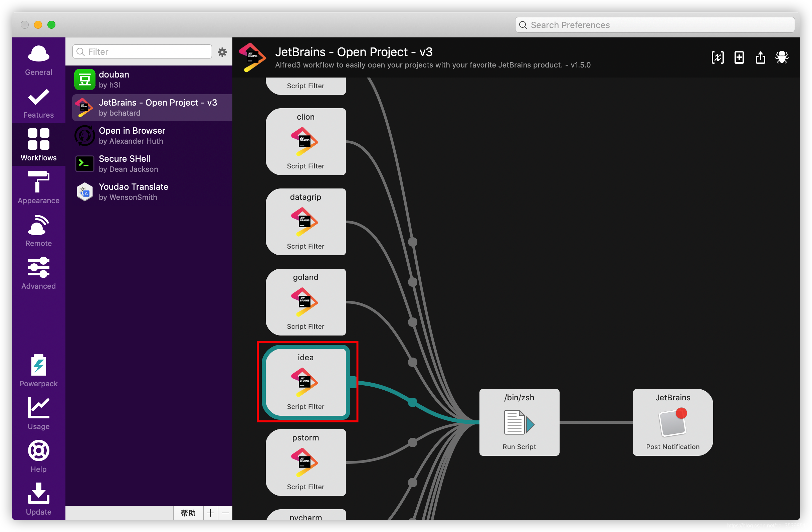812x532 pixels.
Task: Click the douban workflow icon
Action: [84, 80]
